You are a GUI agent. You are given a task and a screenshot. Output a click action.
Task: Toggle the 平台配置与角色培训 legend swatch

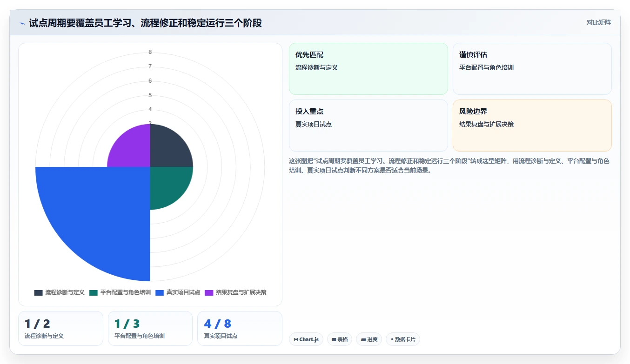tap(94, 292)
